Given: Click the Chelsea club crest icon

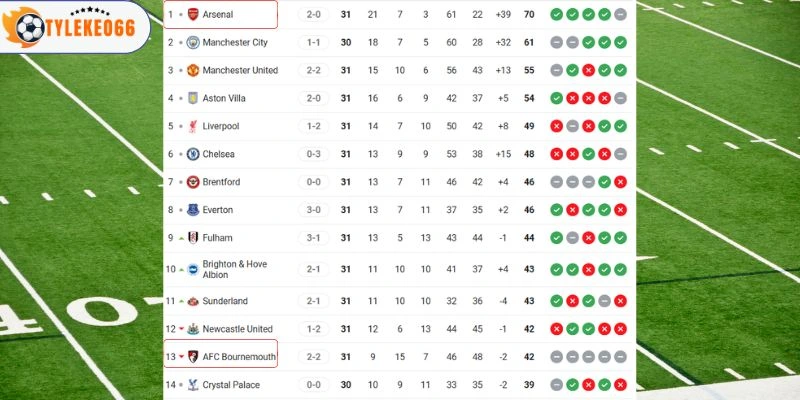Looking at the screenshot, I should click(x=193, y=154).
